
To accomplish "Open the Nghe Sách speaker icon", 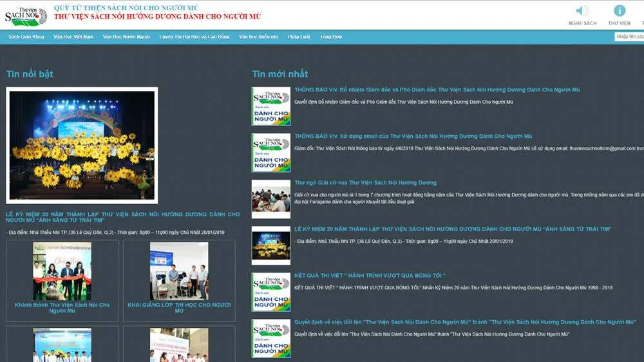I will (582, 11).
